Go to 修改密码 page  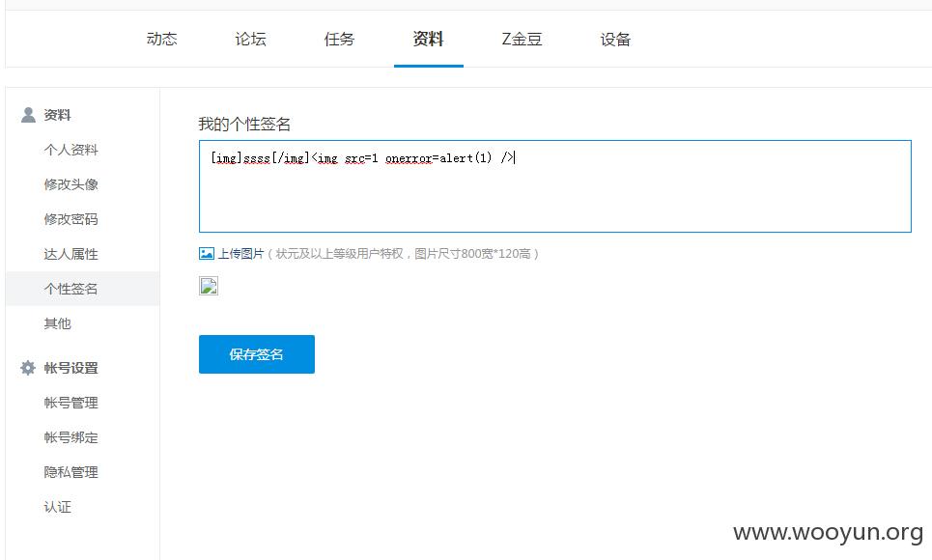click(x=71, y=219)
